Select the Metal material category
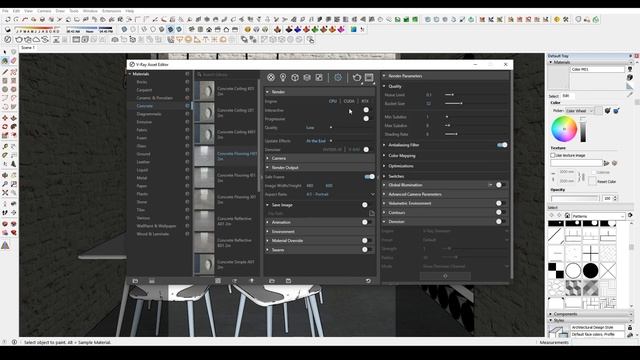 pos(142,178)
